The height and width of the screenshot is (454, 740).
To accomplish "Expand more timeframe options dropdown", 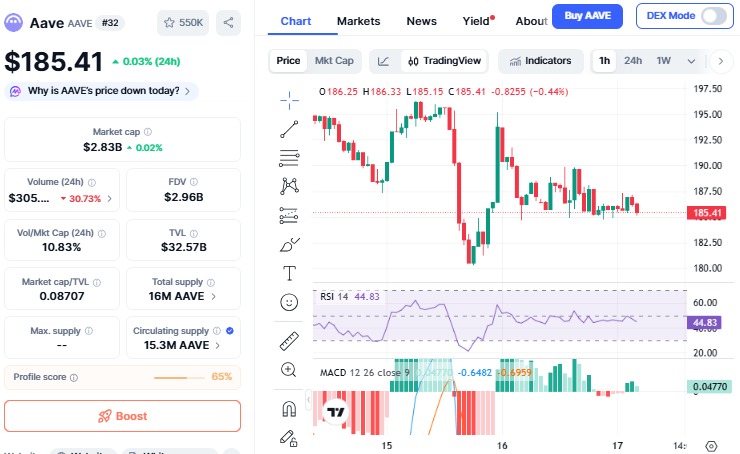I will click(x=691, y=61).
